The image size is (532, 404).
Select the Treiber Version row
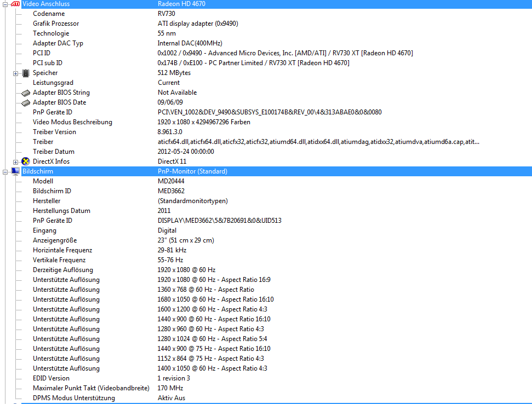[x=277, y=132]
